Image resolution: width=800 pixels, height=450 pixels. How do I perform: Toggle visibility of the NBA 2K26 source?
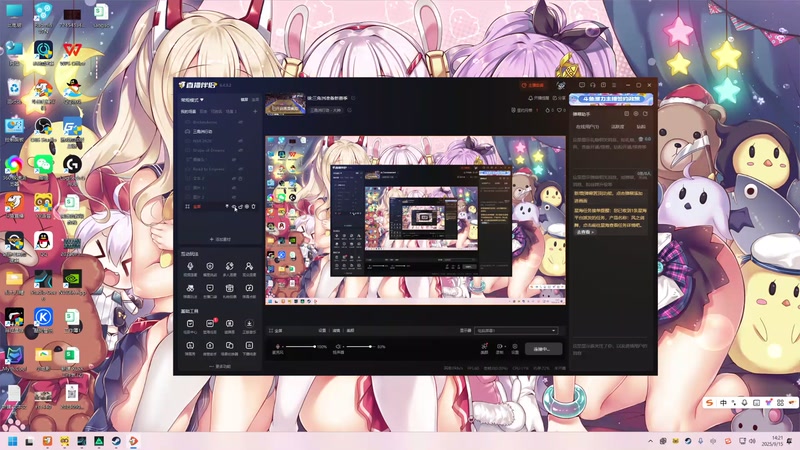coord(240,141)
